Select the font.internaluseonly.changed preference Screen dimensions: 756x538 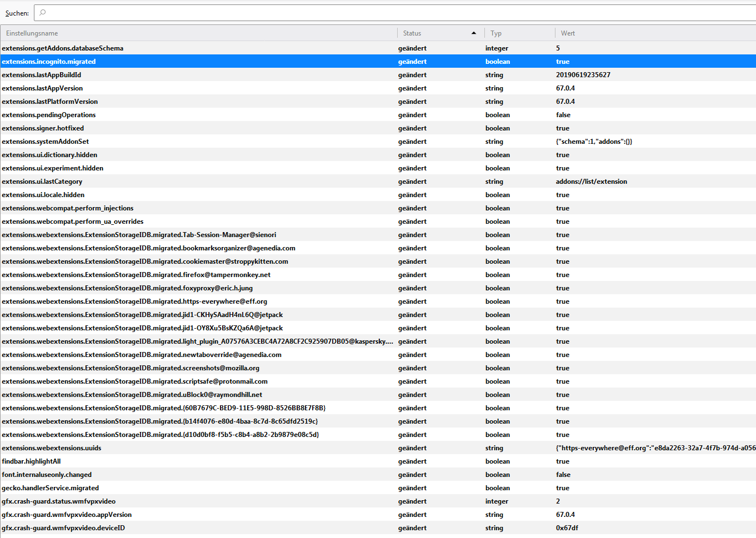pos(47,475)
